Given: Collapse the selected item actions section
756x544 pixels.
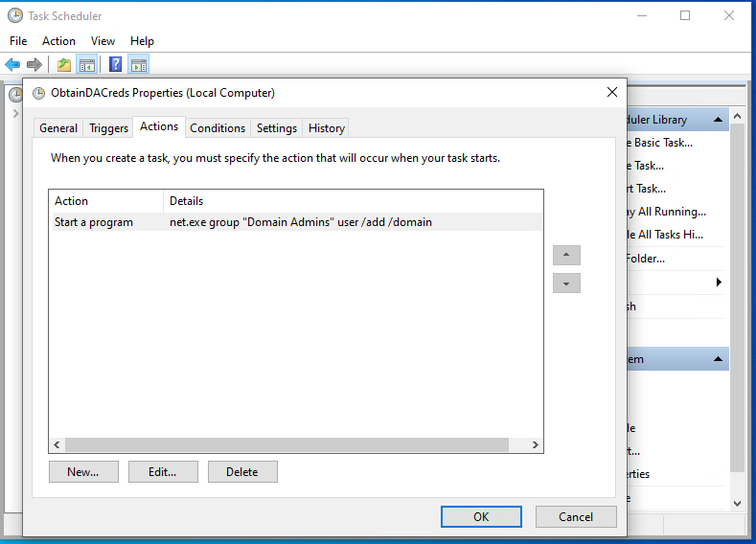Looking at the screenshot, I should coord(718,359).
